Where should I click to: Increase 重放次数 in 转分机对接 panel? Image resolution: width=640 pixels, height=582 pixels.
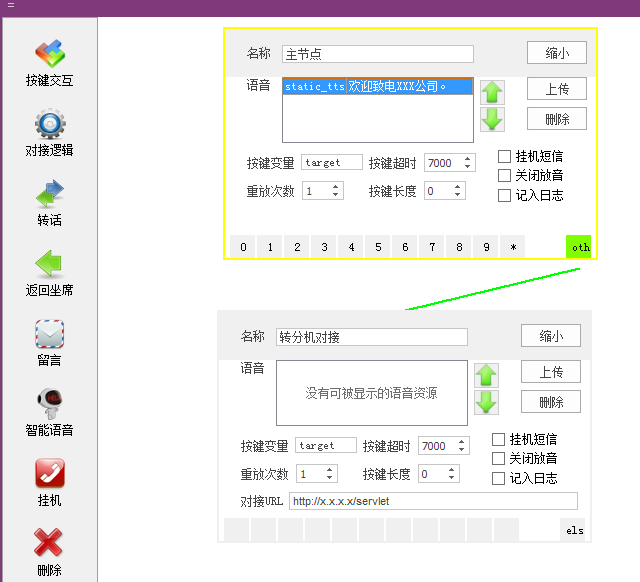tap(329, 470)
